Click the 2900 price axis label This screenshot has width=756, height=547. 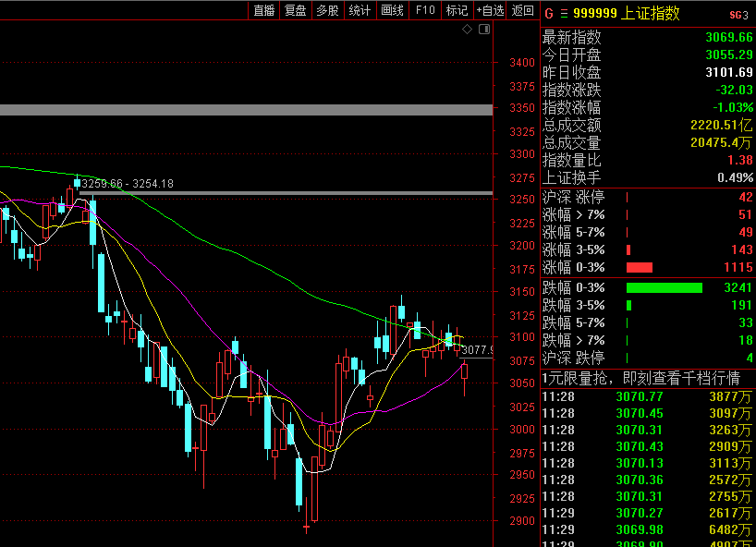coord(522,520)
